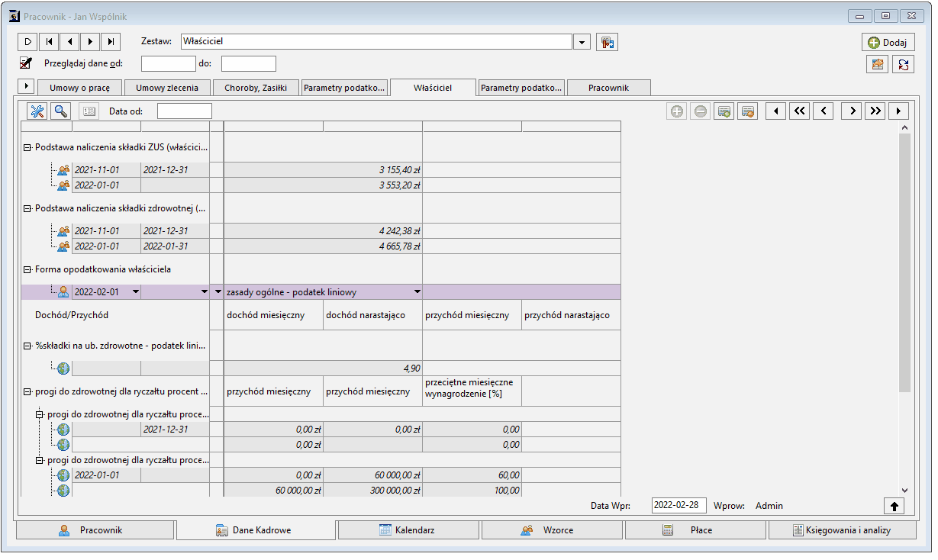Click the filled right triangle grid navigation button

click(899, 111)
